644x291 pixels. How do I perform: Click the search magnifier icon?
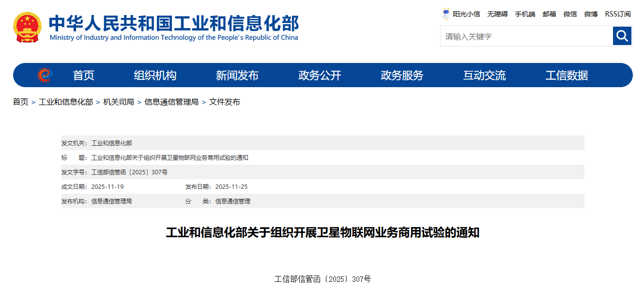pos(622,36)
